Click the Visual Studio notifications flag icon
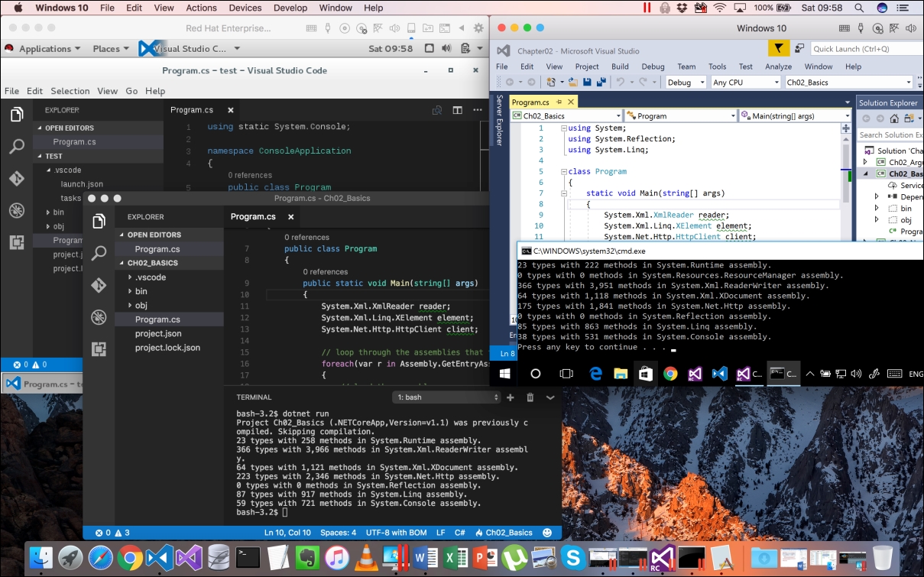This screenshot has height=577, width=924. point(778,49)
